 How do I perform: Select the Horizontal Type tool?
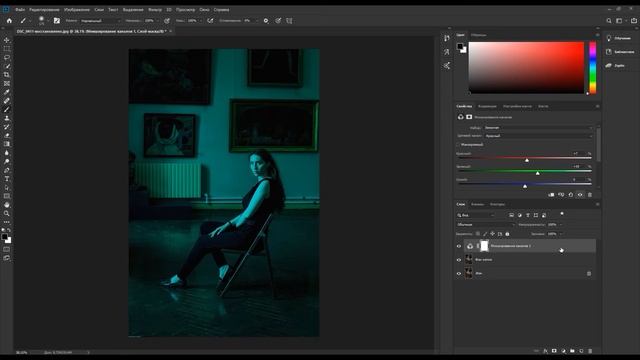7,179
